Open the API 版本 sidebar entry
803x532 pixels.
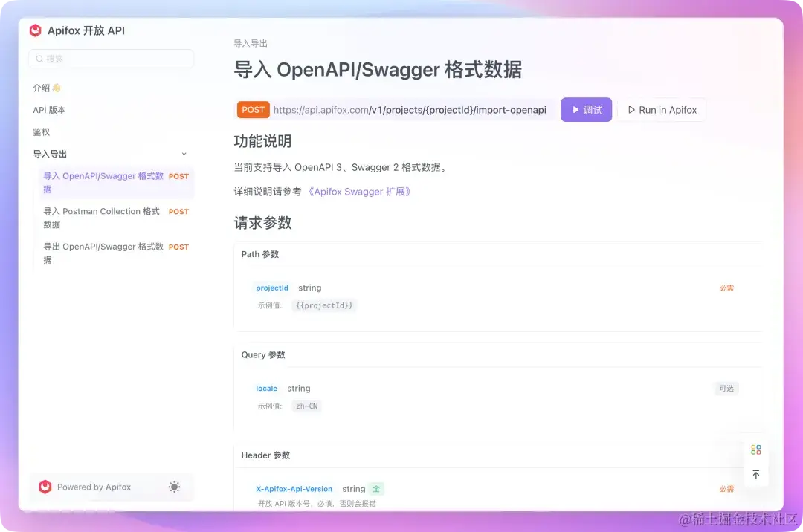[x=49, y=110]
